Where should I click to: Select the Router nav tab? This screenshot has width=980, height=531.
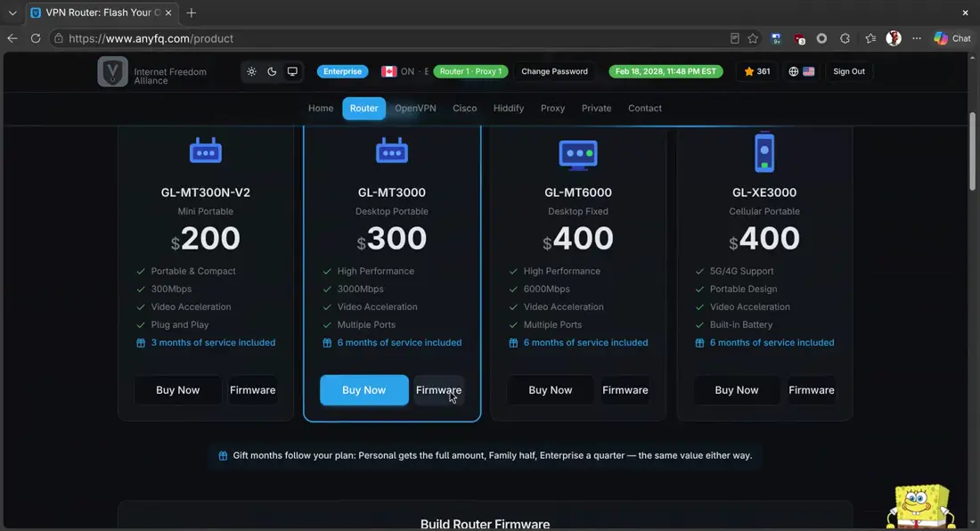(x=363, y=108)
